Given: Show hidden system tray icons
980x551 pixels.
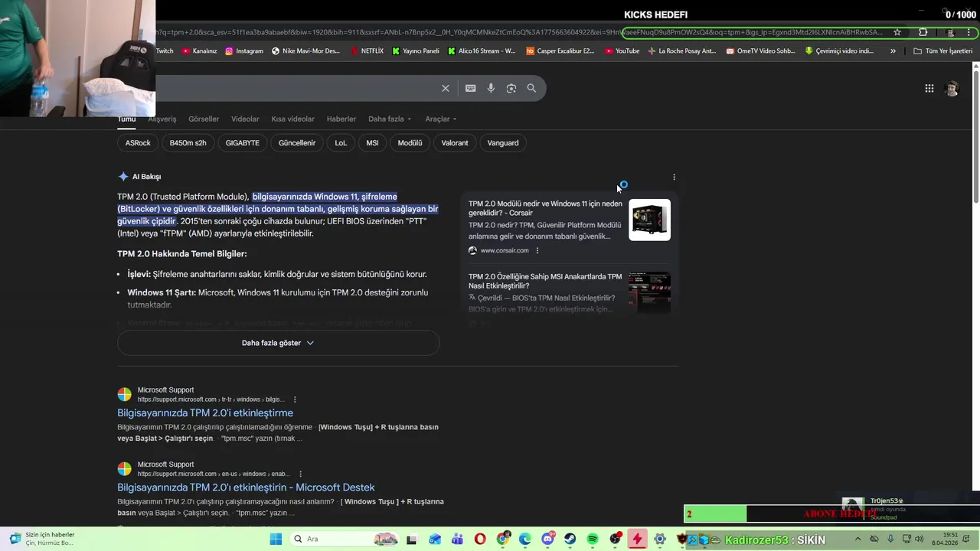Looking at the screenshot, I should click(x=860, y=539).
